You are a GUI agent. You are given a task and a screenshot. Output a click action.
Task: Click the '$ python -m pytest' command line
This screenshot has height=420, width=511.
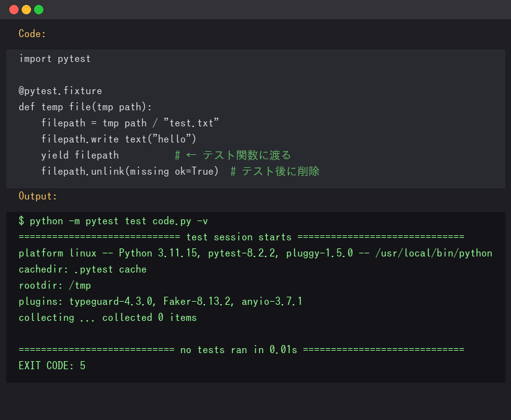pyautogui.click(x=113, y=221)
